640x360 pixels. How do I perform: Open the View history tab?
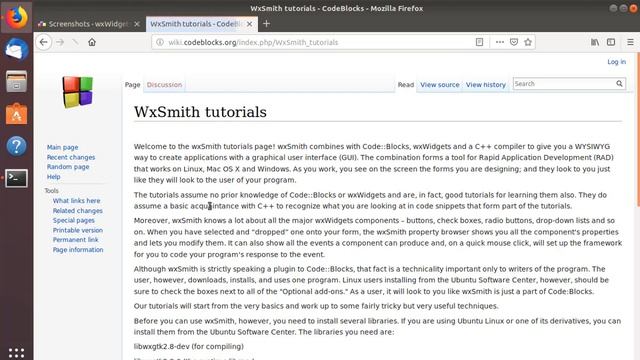point(486,84)
